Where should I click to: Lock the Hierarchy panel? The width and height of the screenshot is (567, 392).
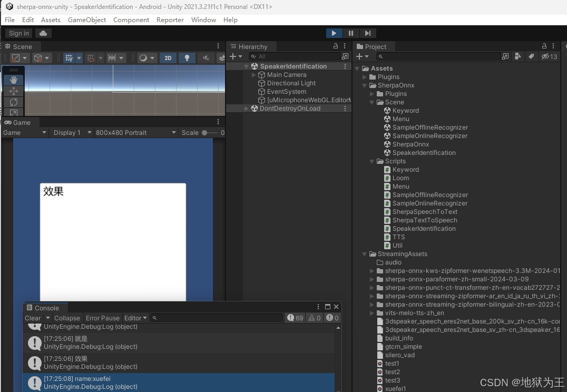click(336, 46)
